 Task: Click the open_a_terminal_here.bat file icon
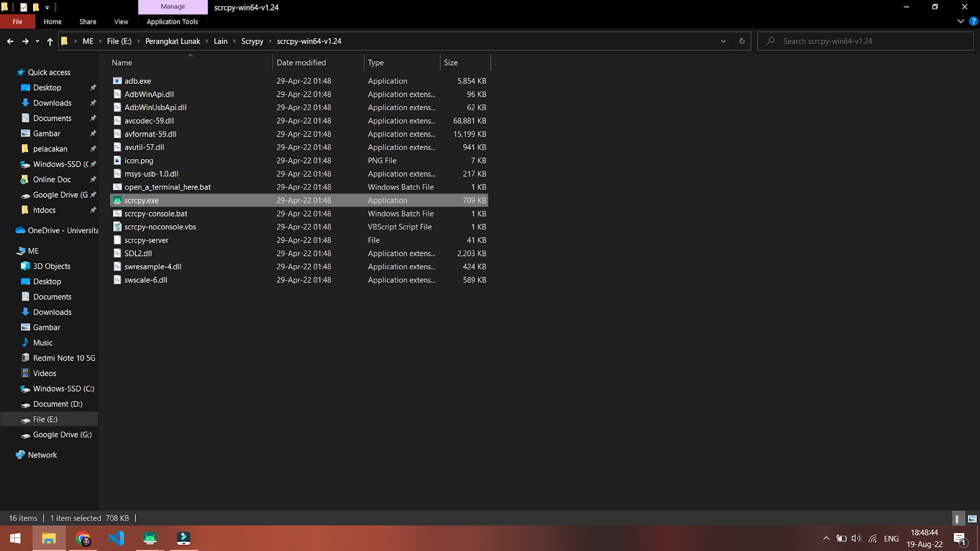pos(117,187)
